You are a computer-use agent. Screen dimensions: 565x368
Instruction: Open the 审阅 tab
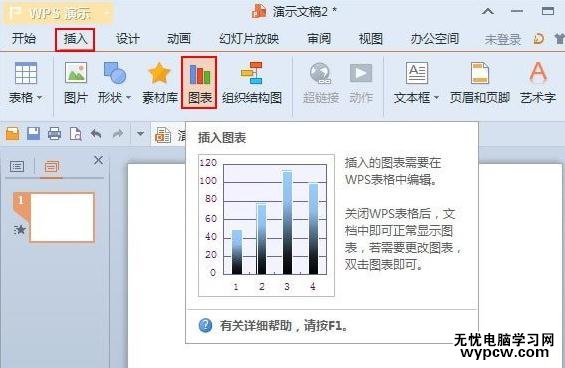[x=319, y=39]
